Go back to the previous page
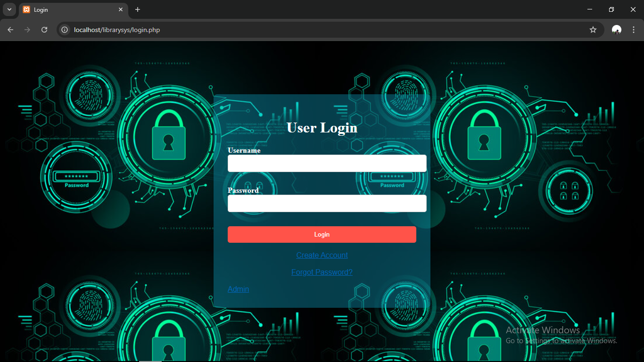 coord(10,30)
